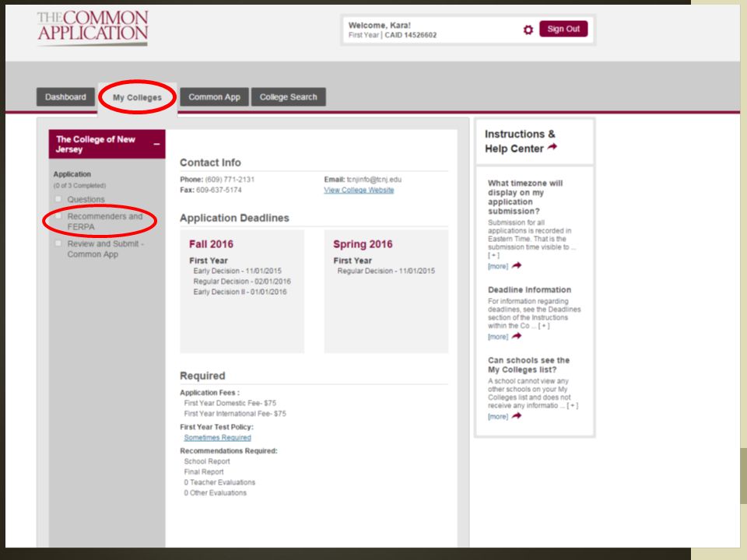
Task: Click 0 Other Evaluations entry
Action: click(216, 493)
